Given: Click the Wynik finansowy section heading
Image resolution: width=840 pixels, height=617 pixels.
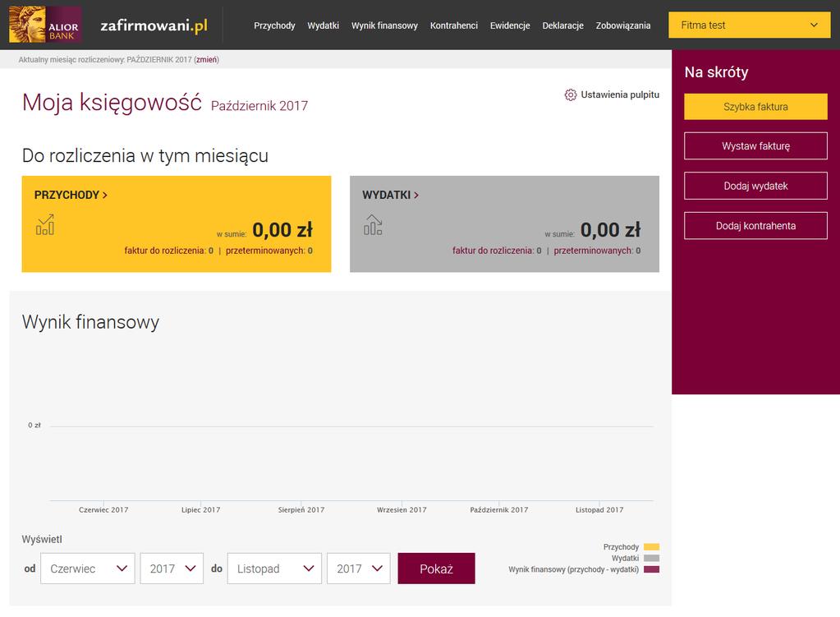Looking at the screenshot, I should 90,321.
